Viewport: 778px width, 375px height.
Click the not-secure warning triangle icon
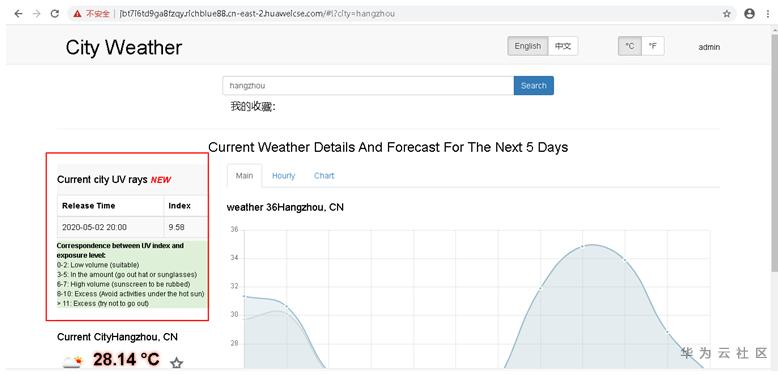click(77, 14)
